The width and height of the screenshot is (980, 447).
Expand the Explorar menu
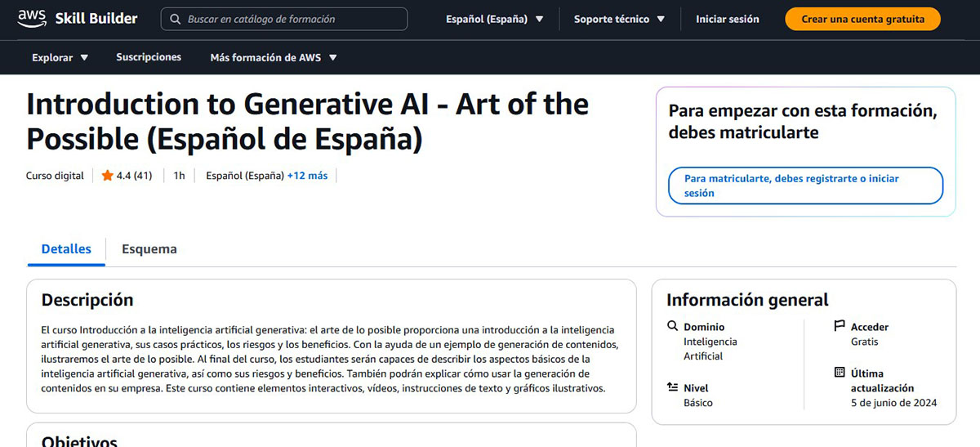click(60, 57)
